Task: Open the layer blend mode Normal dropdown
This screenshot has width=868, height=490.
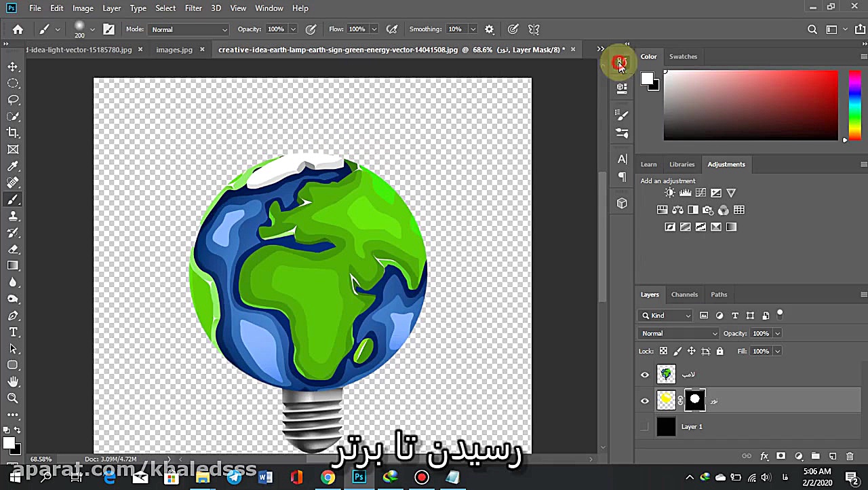Action: click(x=679, y=333)
